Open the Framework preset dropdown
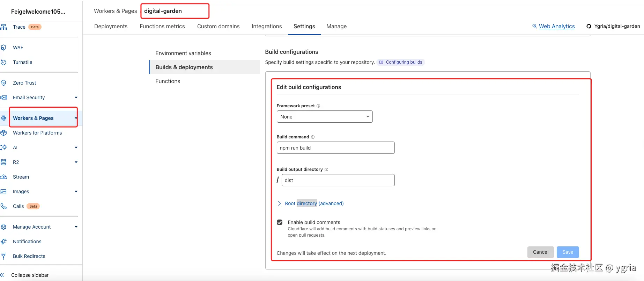Viewport: 644px width, 281px height. (x=325, y=117)
